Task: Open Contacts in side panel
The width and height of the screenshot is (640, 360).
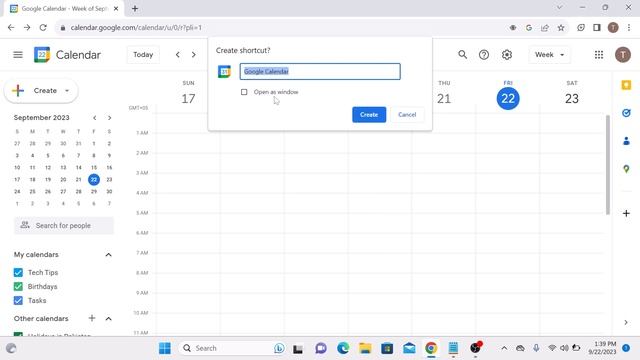Action: pyautogui.click(x=626, y=141)
